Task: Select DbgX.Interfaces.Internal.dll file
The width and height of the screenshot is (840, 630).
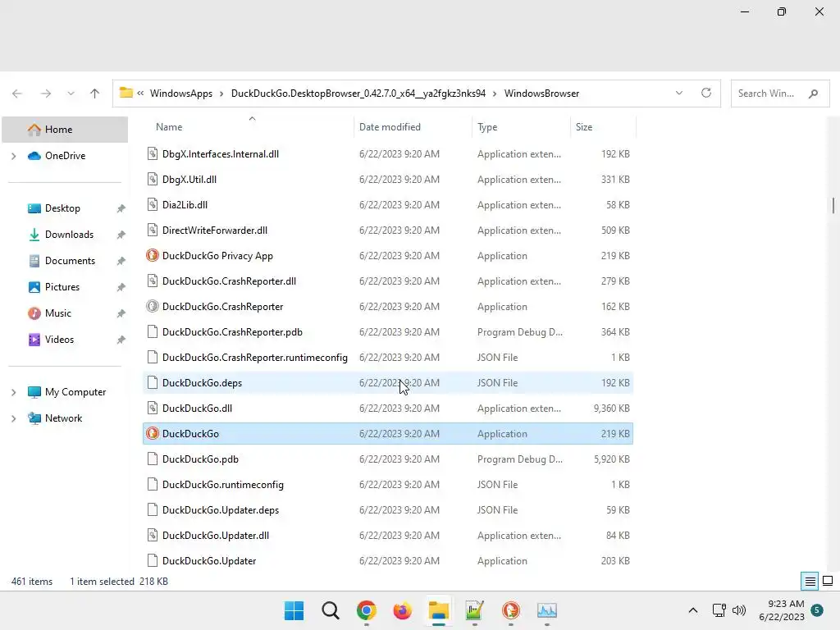Action: click(x=388, y=153)
